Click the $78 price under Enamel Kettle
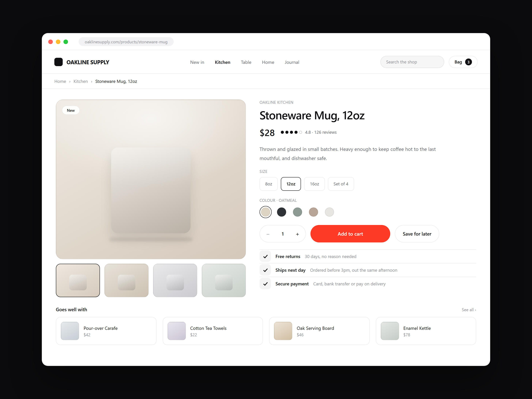This screenshot has width=532, height=399. pyautogui.click(x=407, y=335)
